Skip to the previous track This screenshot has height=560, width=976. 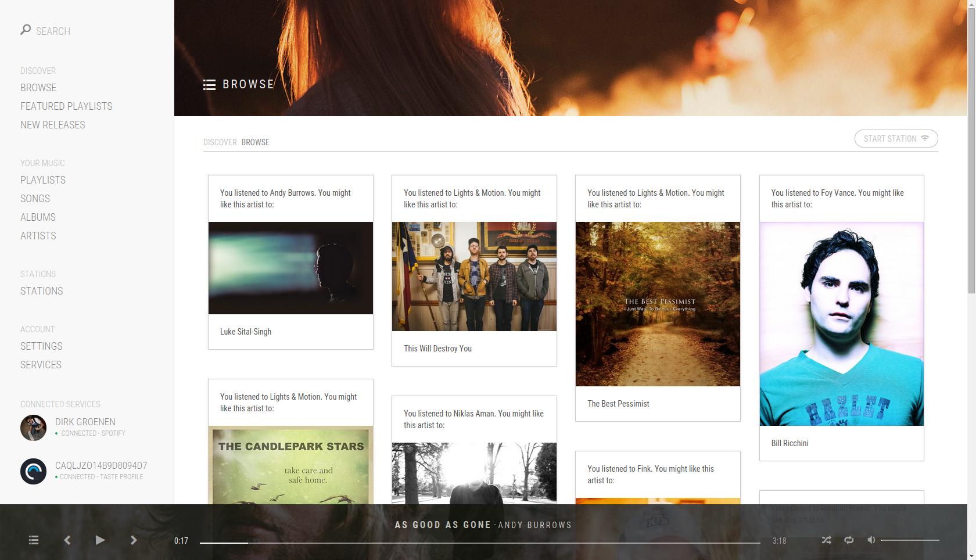click(67, 540)
